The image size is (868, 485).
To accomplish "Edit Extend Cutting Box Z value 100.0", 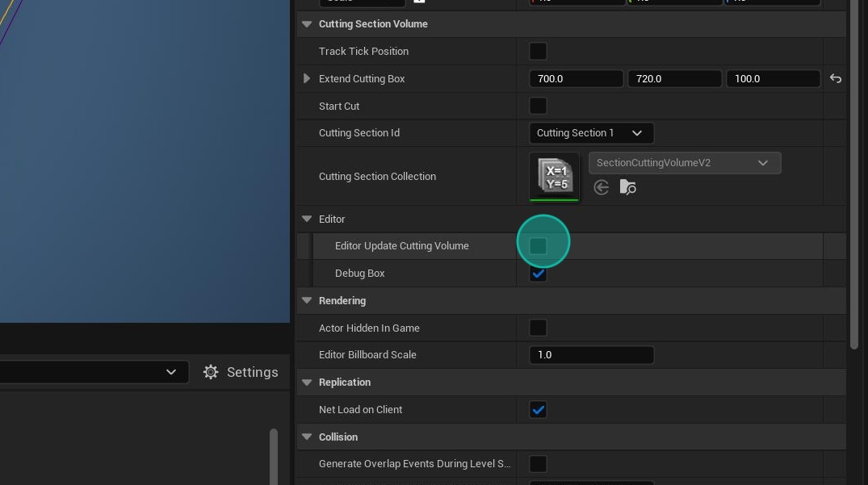I will [x=774, y=78].
